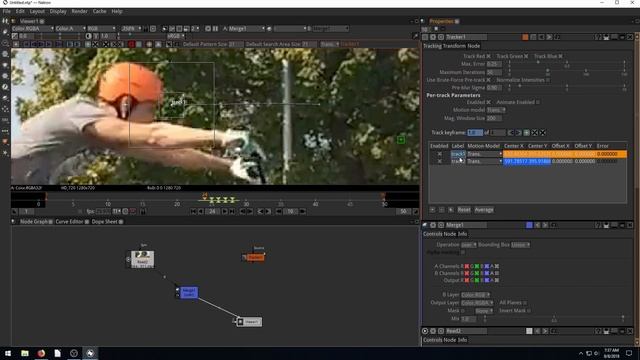
Task: Play the viewer forward
Action: [x=224, y=211]
